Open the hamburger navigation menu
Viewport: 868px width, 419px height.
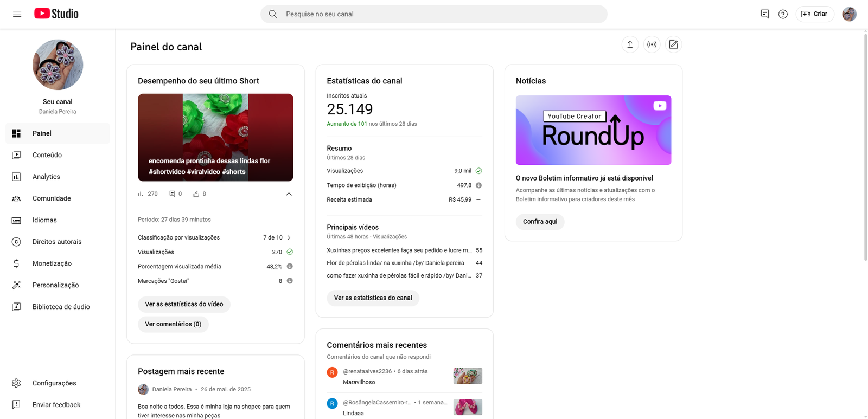[17, 14]
